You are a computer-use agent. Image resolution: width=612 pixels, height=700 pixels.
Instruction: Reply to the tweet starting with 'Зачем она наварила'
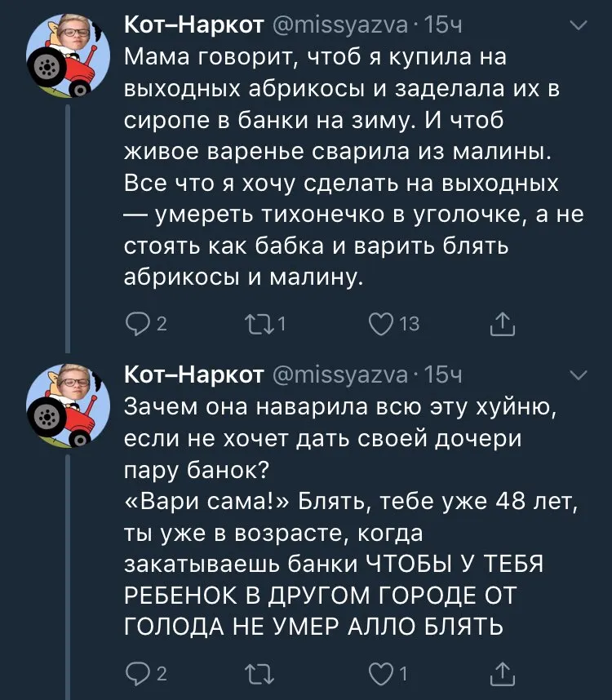tap(135, 675)
